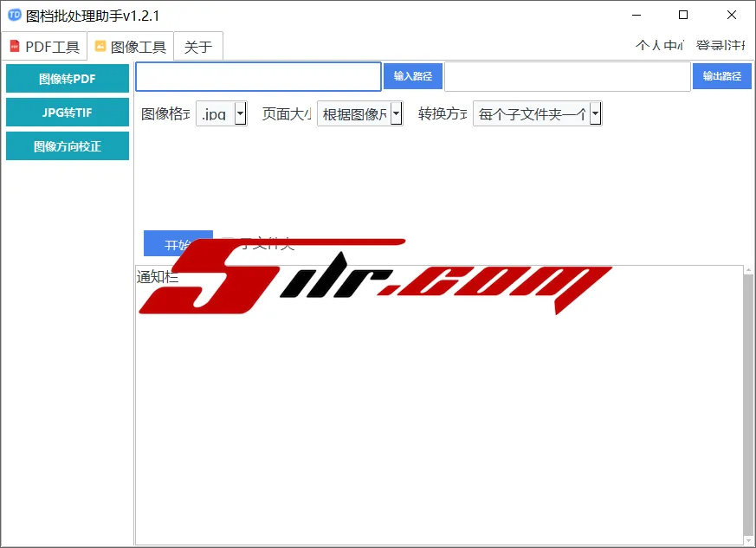Click the 输入路径 button
Screen dimensions: 756x548
[x=413, y=76]
